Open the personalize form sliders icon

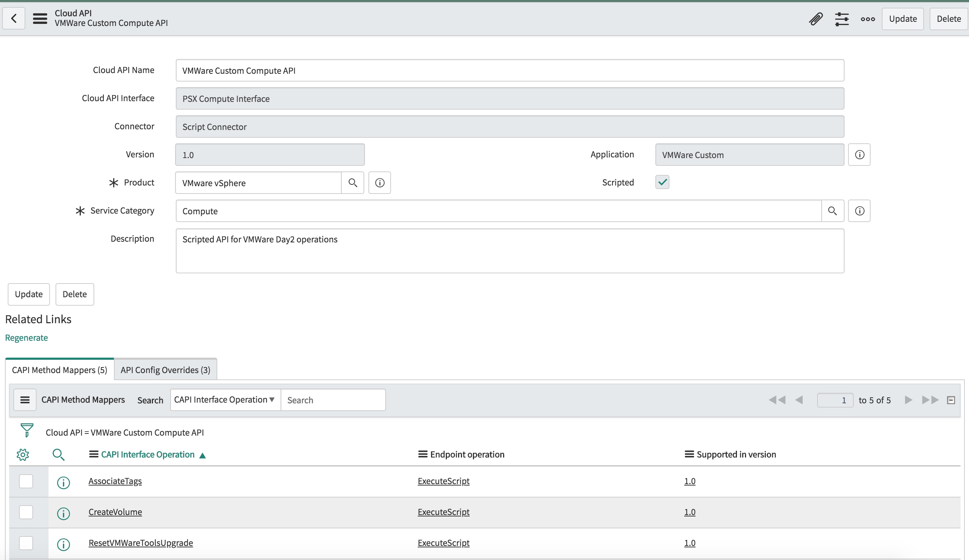tap(842, 19)
